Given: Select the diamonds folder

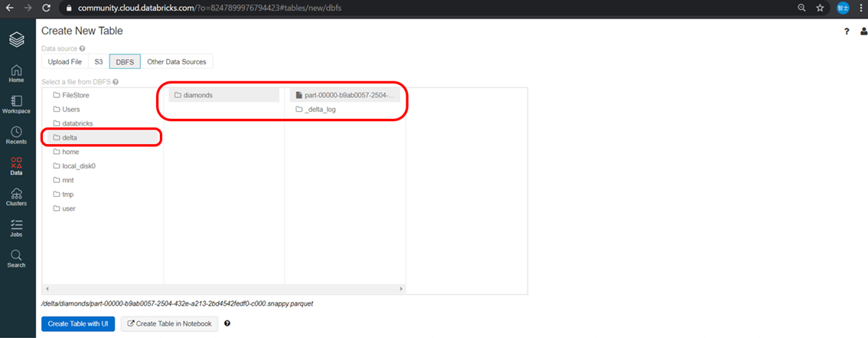Looking at the screenshot, I should [224, 95].
